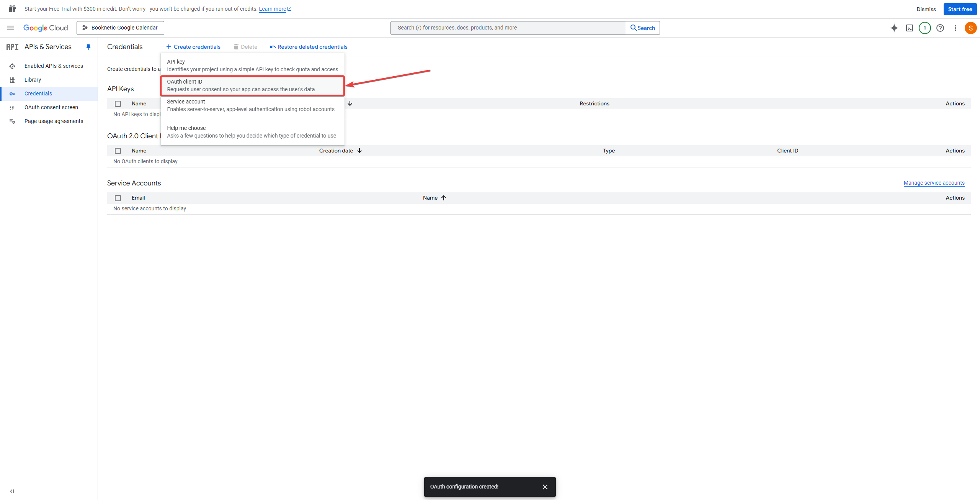This screenshot has height=500, width=980.
Task: Follow the Learn more link
Action: [x=275, y=9]
